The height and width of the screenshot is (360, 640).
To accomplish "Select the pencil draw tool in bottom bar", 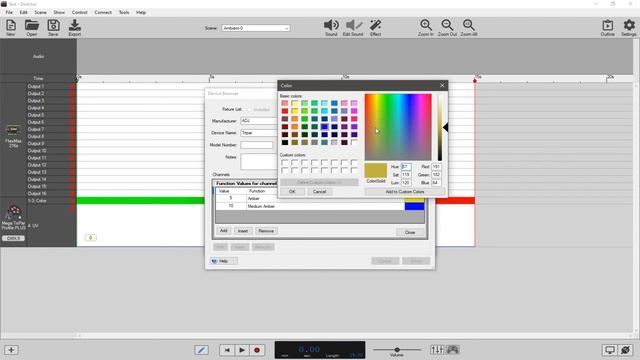I will click(x=201, y=350).
